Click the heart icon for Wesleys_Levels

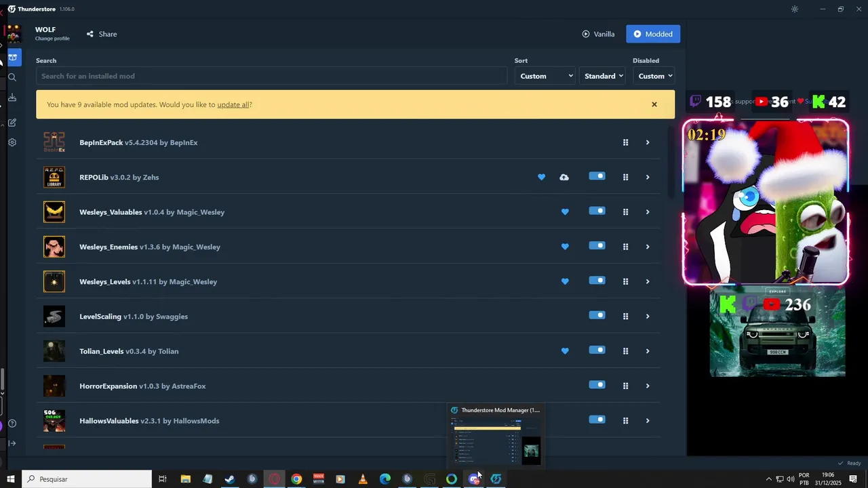click(565, 281)
